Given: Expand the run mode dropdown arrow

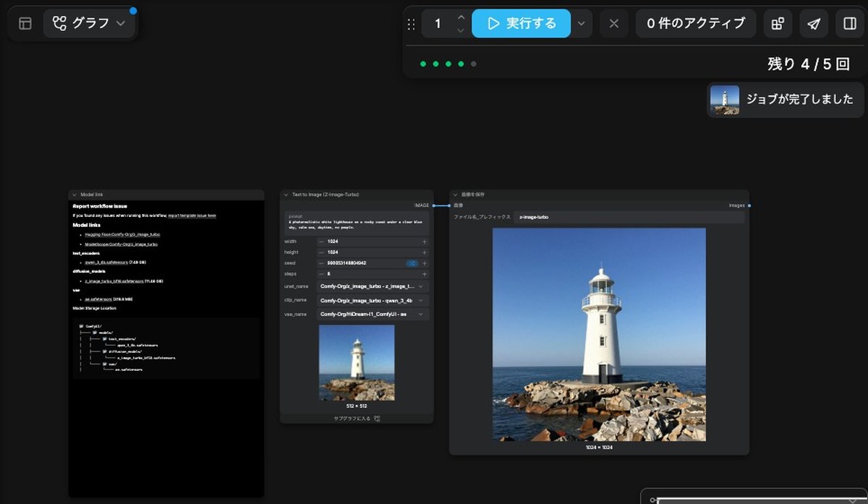Looking at the screenshot, I should [581, 24].
